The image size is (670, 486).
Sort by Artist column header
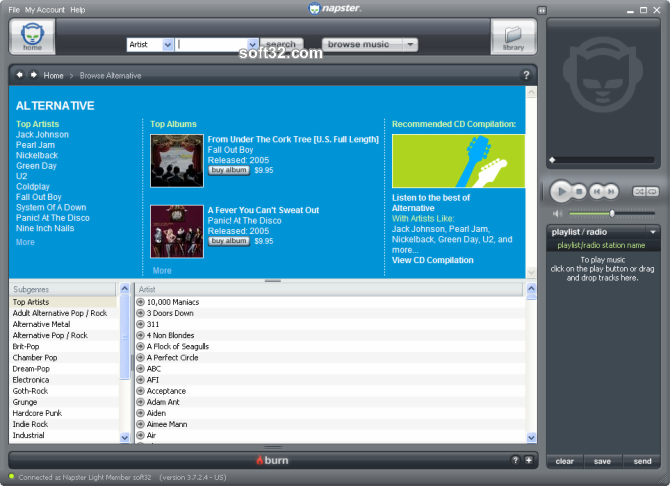pos(329,289)
